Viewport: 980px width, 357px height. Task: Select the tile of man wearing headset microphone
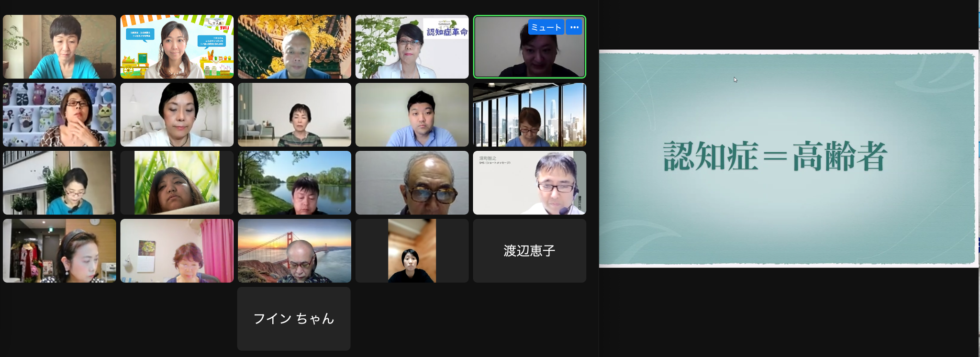pyautogui.click(x=529, y=183)
